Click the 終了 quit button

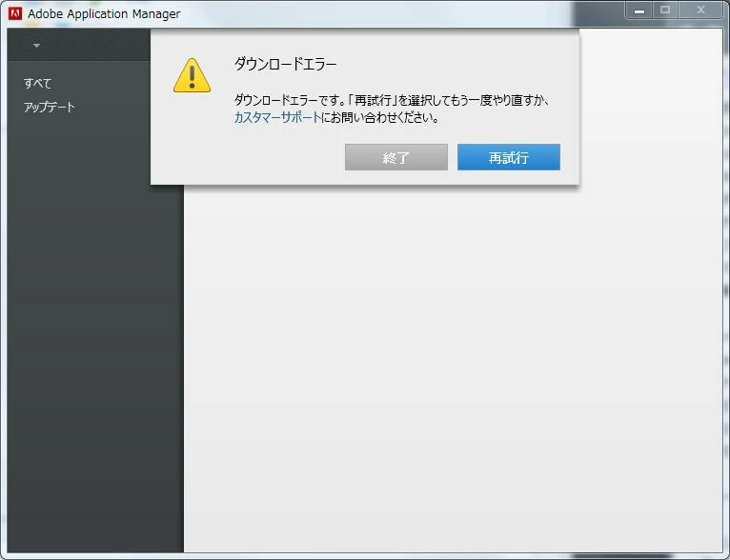[x=396, y=157]
